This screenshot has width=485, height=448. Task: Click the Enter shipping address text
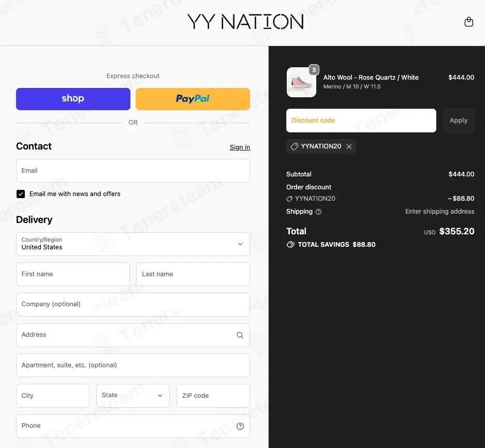tap(439, 212)
